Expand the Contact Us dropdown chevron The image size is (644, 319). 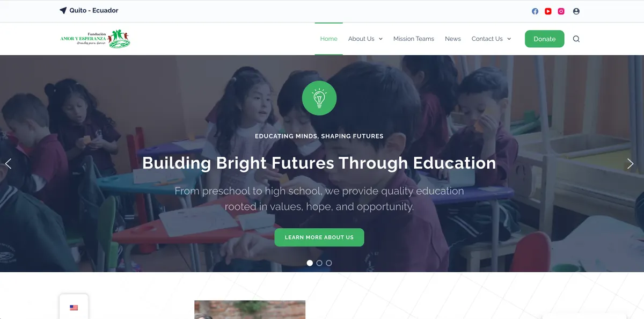pyautogui.click(x=509, y=39)
